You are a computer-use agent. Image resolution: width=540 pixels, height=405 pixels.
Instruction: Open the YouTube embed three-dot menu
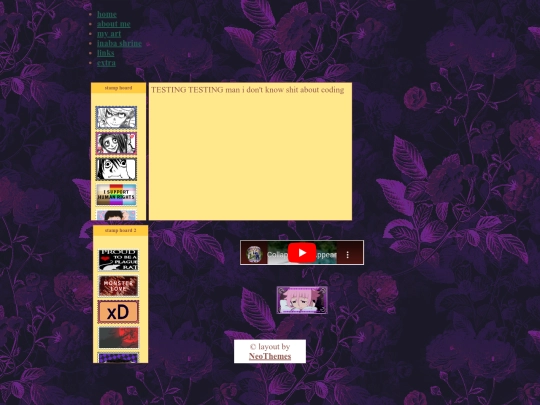(347, 255)
